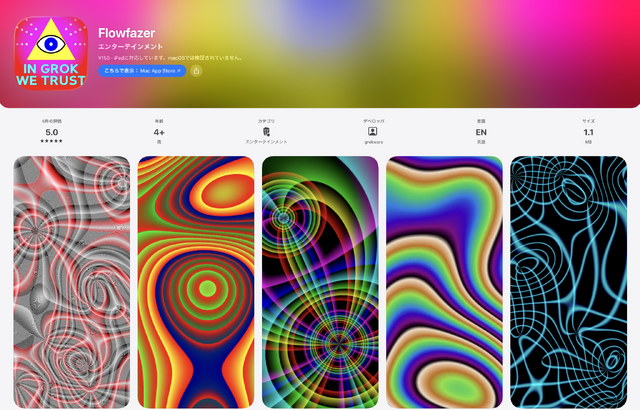Open the red-yellow concentric rings screenshot

196,282
